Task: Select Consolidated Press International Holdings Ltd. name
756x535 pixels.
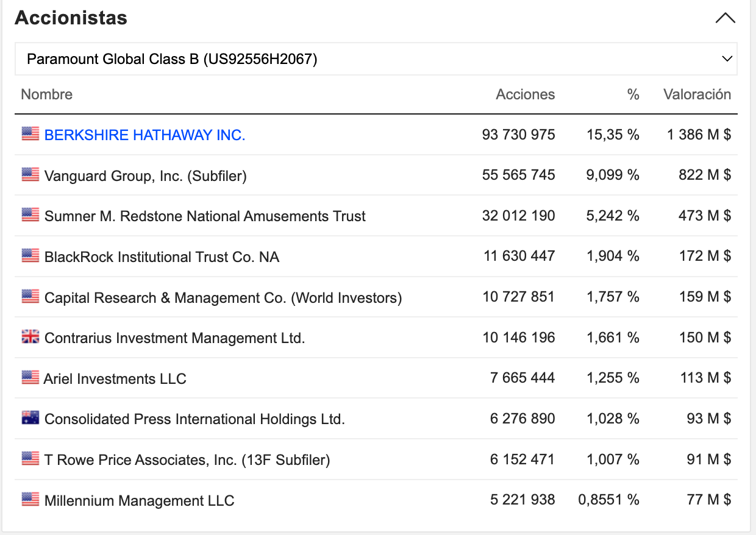Action: (194, 419)
